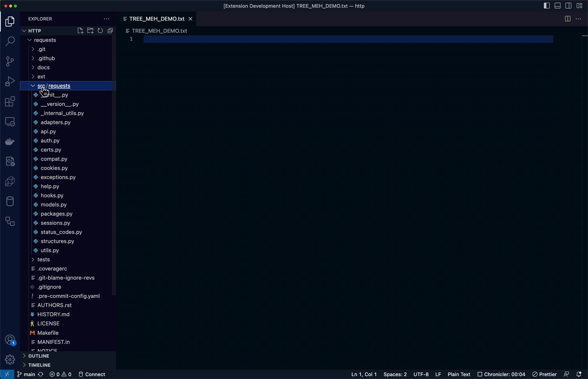Click the Prettier status bar item
Image resolution: width=588 pixels, height=379 pixels.
[546, 374]
